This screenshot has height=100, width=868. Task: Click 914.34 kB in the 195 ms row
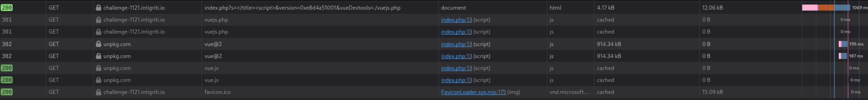[x=609, y=44]
